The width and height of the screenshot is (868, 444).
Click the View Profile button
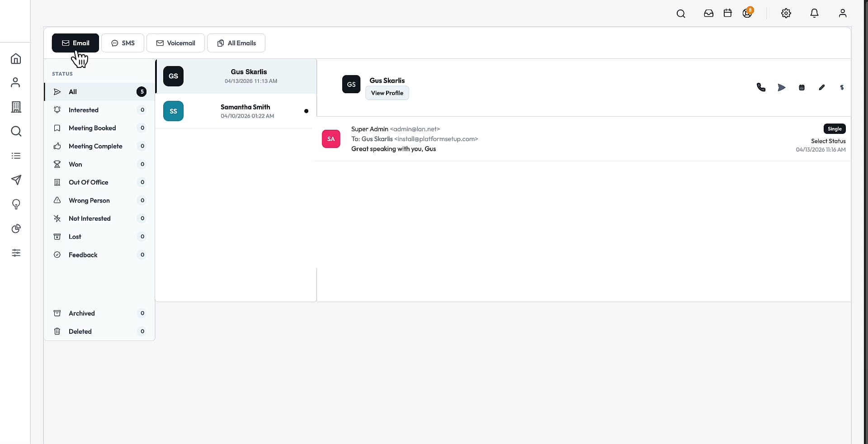tap(387, 93)
